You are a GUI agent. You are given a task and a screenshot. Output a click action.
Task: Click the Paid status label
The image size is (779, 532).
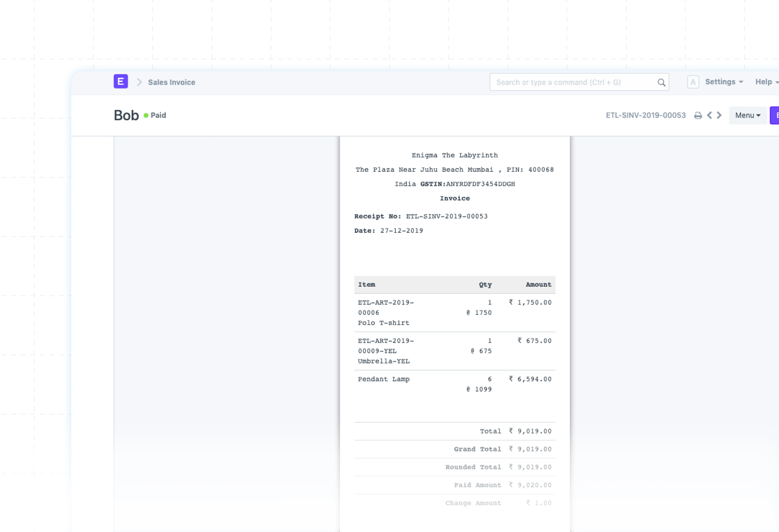tap(158, 115)
